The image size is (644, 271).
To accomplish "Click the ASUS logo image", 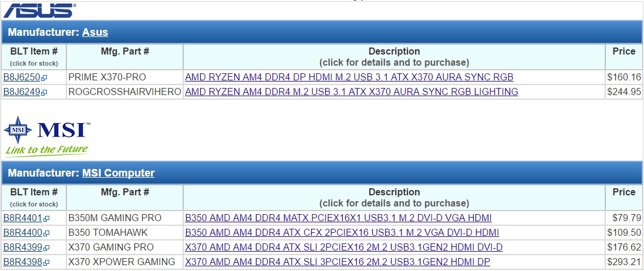I will pyautogui.click(x=39, y=9).
